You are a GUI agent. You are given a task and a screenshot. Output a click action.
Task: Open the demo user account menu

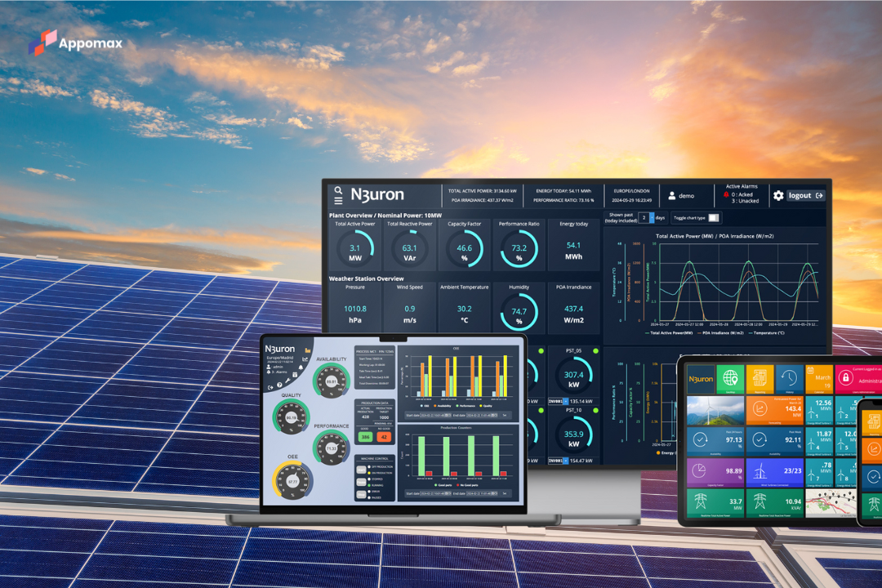(x=682, y=196)
